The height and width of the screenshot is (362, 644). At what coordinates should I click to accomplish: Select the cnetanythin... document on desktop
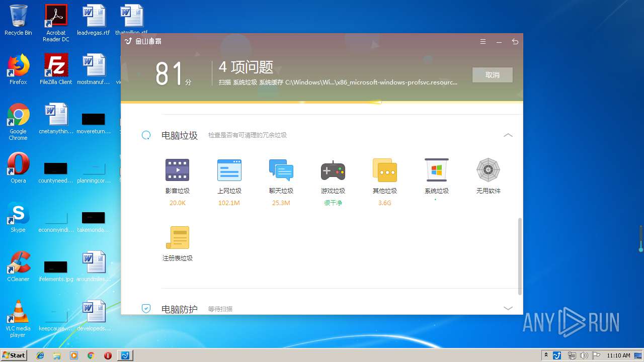click(x=56, y=119)
